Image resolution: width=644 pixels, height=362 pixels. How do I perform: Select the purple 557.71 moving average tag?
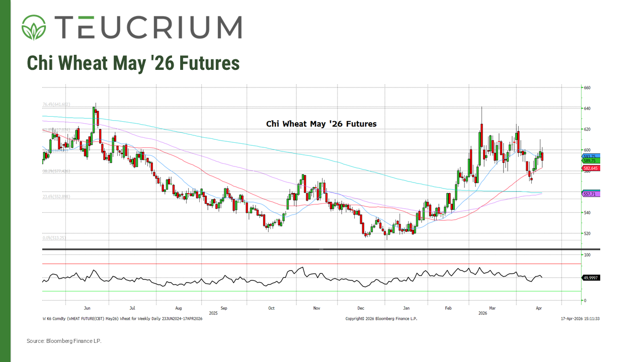pyautogui.click(x=590, y=194)
